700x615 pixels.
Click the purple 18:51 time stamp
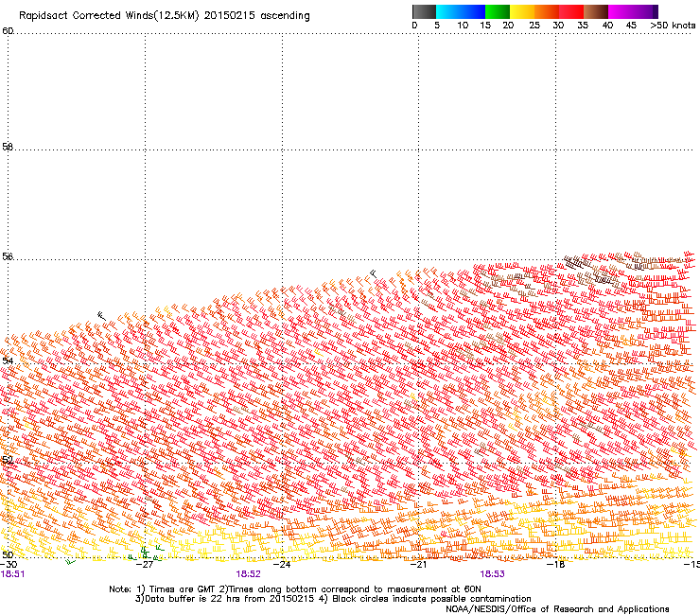pos(12,574)
